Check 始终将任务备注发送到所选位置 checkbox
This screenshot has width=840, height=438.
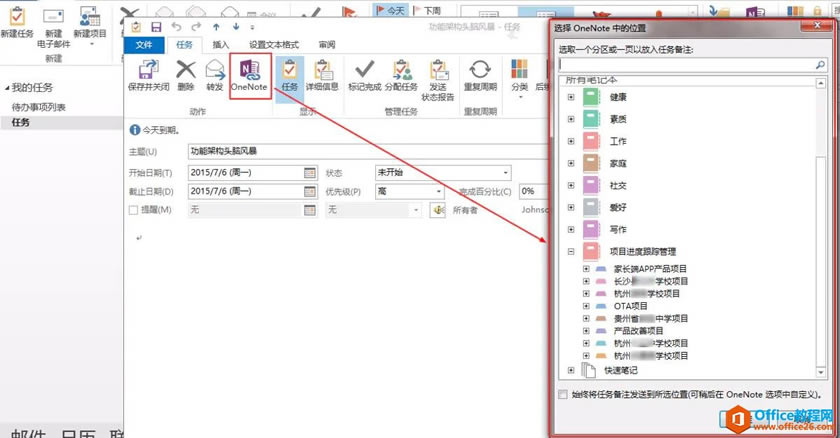563,395
